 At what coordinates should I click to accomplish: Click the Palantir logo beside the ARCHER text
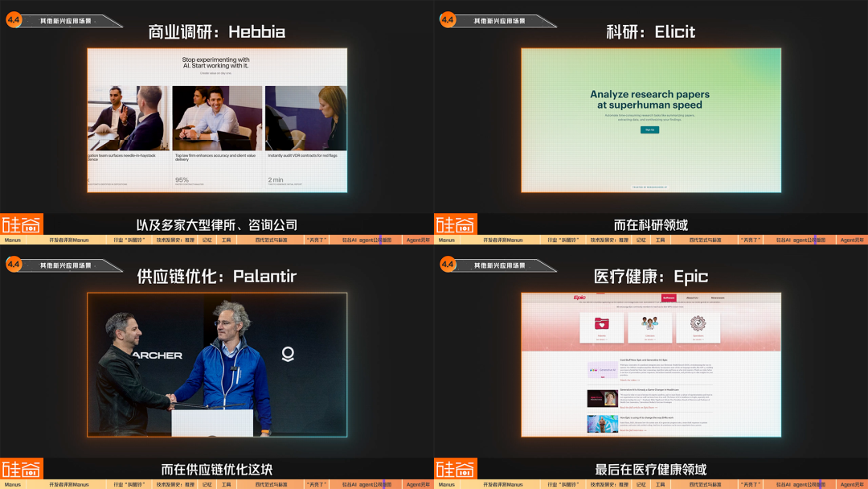(x=288, y=354)
